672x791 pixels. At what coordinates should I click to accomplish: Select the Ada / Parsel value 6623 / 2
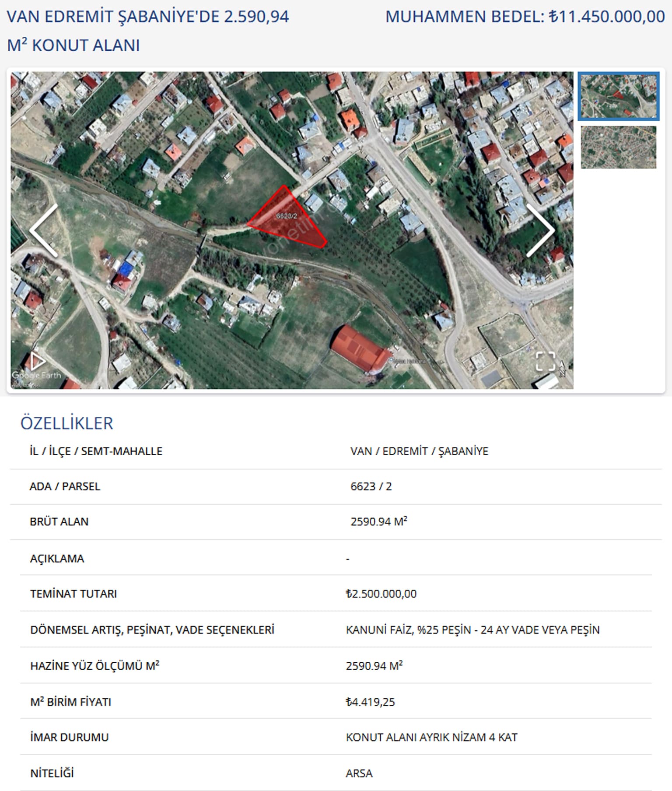pyautogui.click(x=371, y=486)
